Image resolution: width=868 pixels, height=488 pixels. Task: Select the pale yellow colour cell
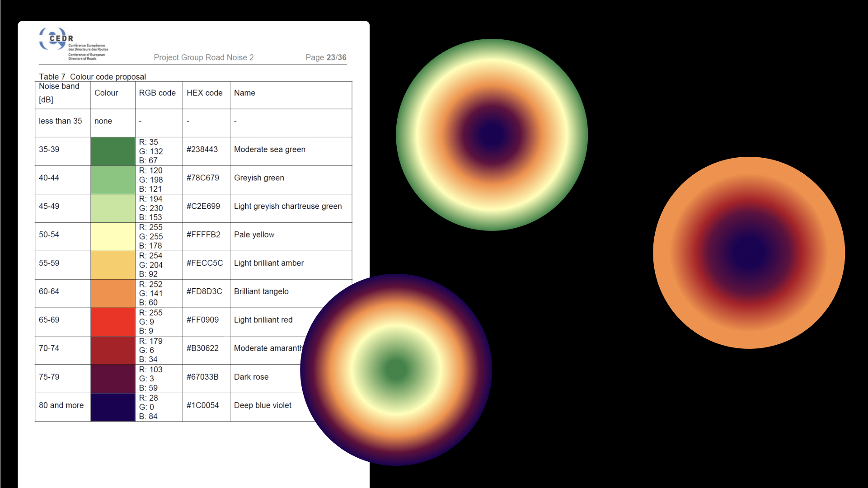[x=113, y=236]
